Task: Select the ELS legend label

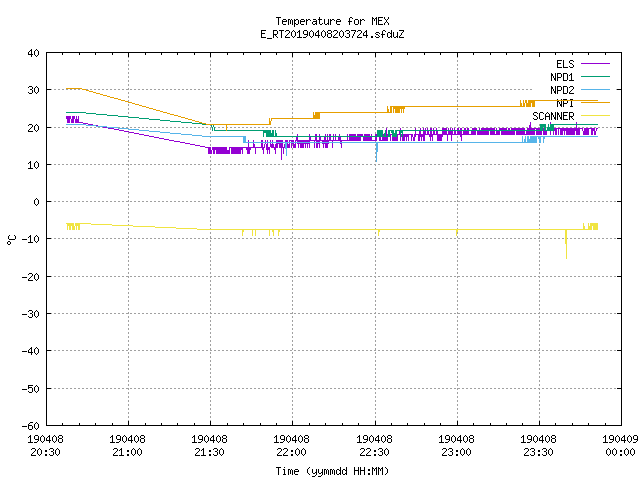Action: click(565, 64)
